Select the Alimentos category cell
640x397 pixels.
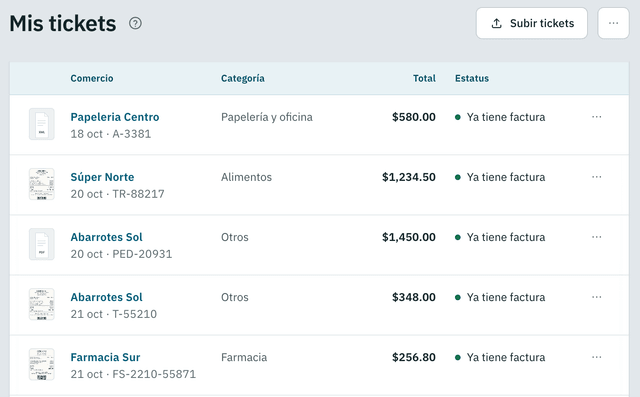pos(246,177)
